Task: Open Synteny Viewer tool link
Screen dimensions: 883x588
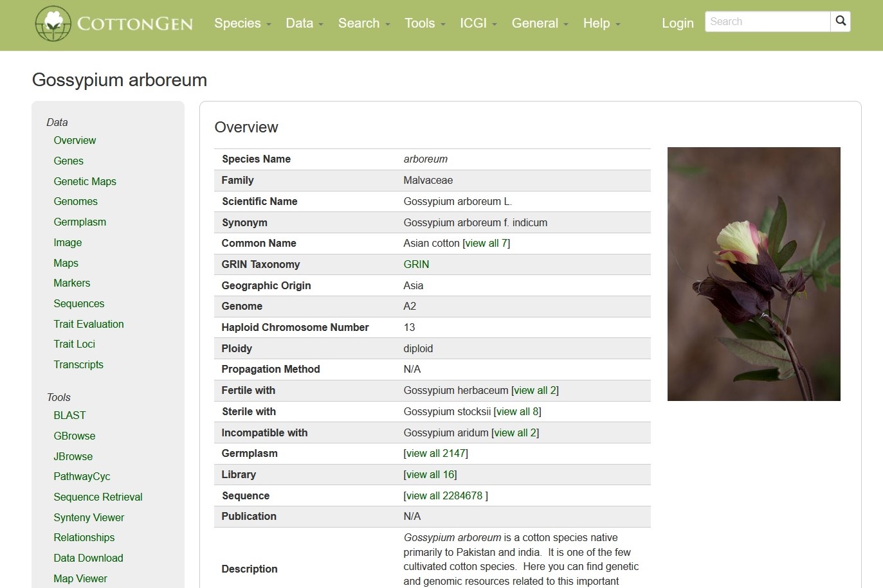Action: [89, 517]
